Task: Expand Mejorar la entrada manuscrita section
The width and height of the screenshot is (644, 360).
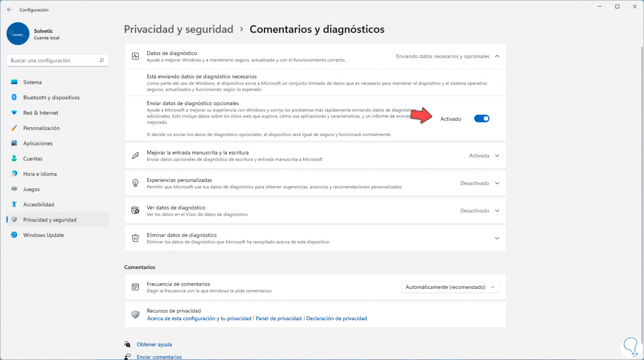Action: tap(497, 156)
